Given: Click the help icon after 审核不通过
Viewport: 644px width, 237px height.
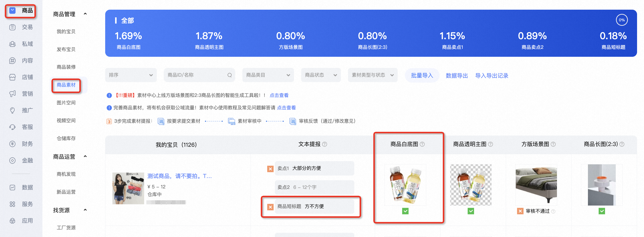Looking at the screenshot, I should click(x=553, y=211).
